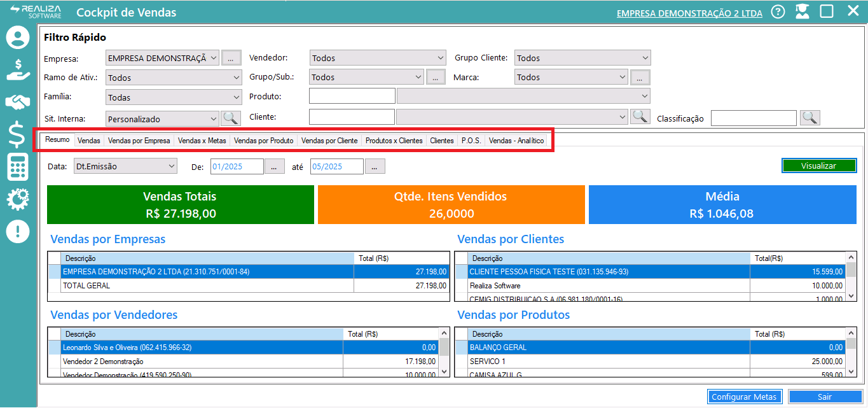The image size is (868, 408).
Task: Switch to the Vendas por Produto tab
Action: [264, 141]
